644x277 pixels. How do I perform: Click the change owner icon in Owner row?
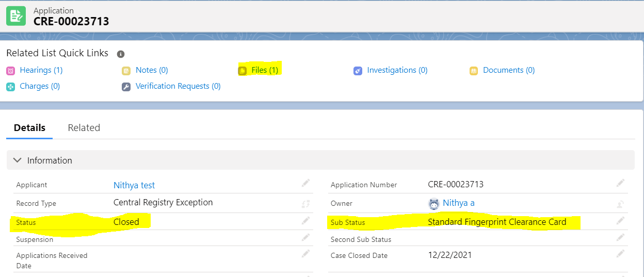(620, 204)
